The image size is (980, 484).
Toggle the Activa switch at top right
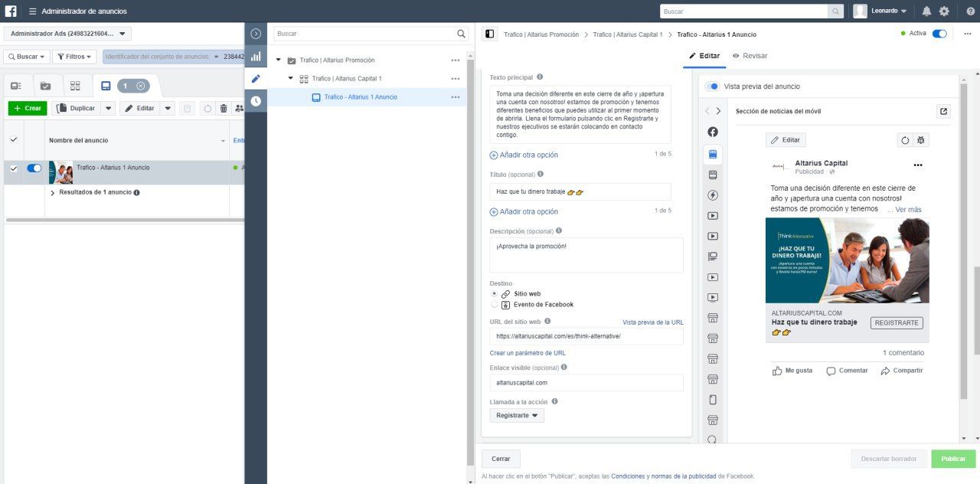coord(939,34)
